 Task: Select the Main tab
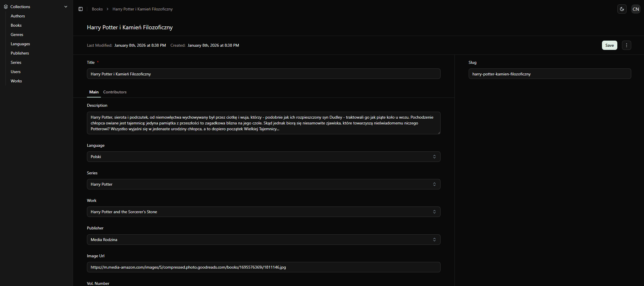click(x=94, y=92)
